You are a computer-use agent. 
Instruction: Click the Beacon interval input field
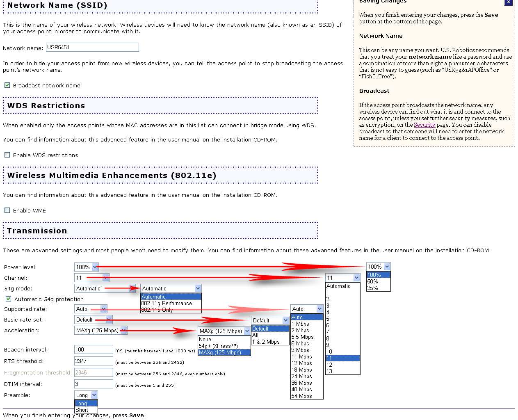94,349
